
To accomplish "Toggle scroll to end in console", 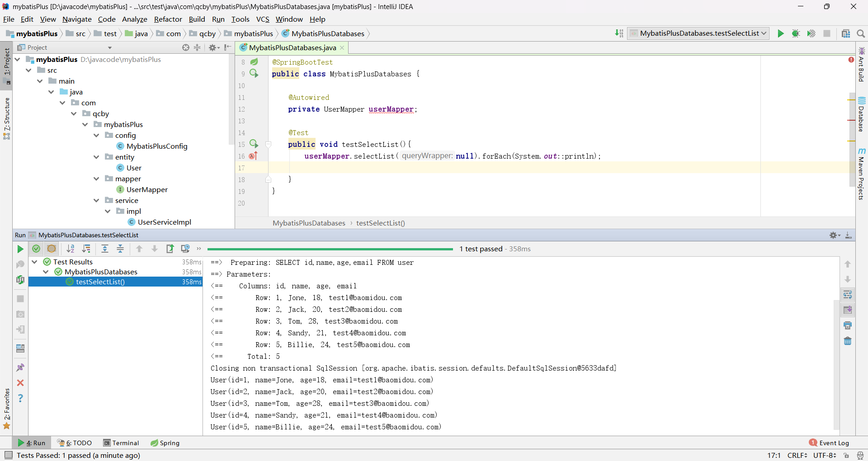I will click(848, 310).
